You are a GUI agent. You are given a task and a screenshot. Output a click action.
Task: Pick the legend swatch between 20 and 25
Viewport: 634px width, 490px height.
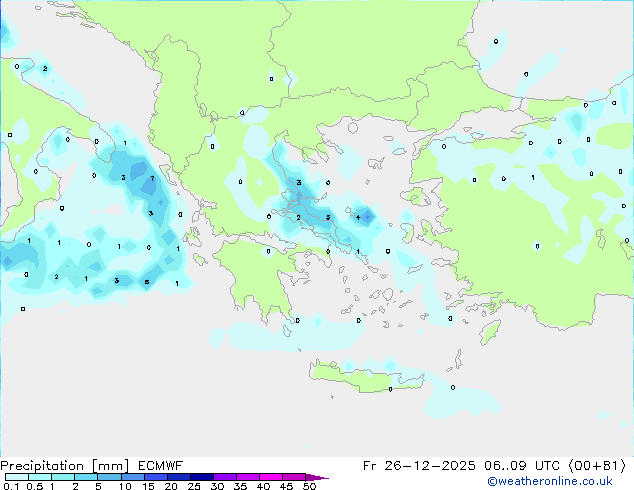click(x=178, y=477)
